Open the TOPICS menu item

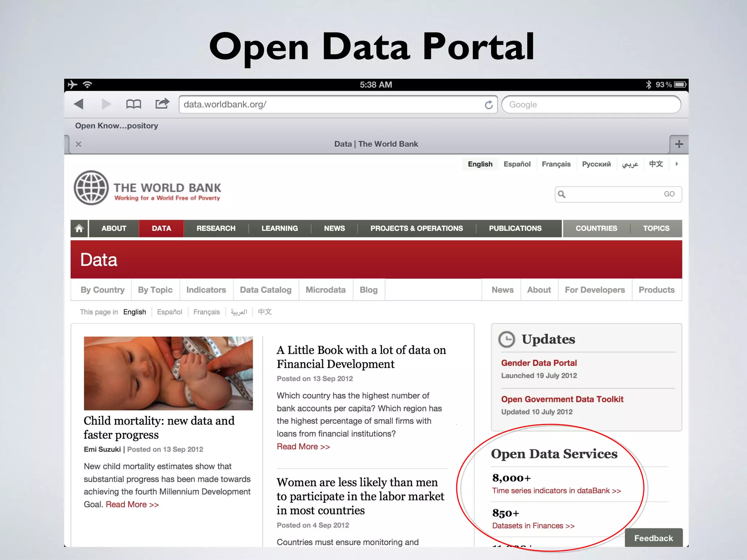coord(656,229)
